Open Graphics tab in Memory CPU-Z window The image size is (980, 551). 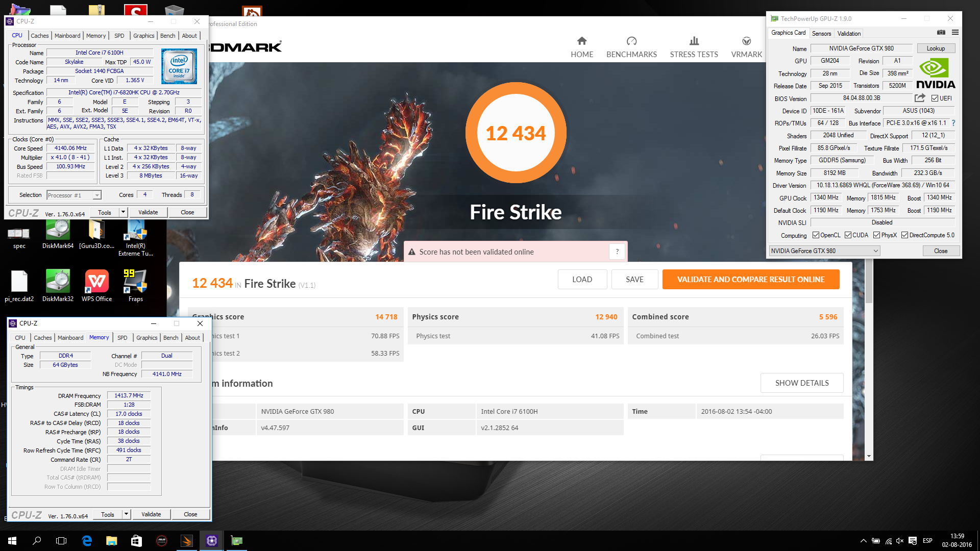pos(146,338)
